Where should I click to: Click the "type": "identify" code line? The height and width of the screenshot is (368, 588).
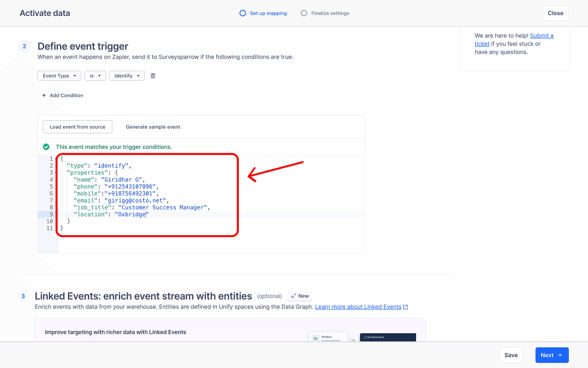99,166
